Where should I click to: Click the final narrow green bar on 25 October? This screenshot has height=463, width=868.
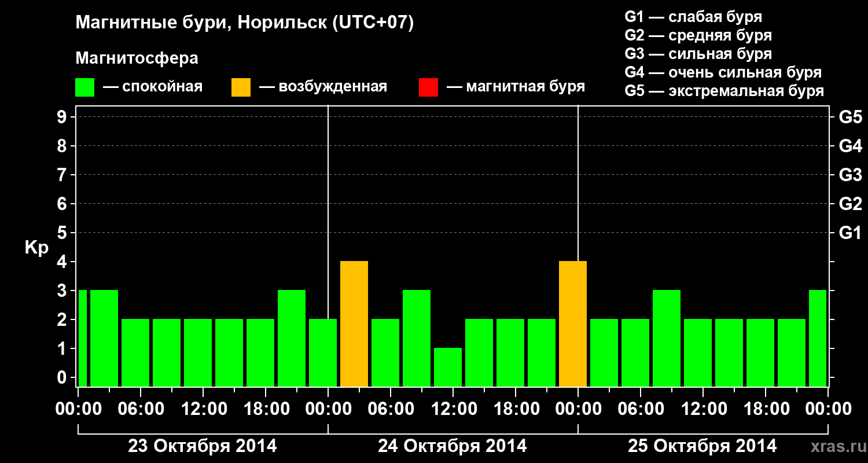(818, 338)
